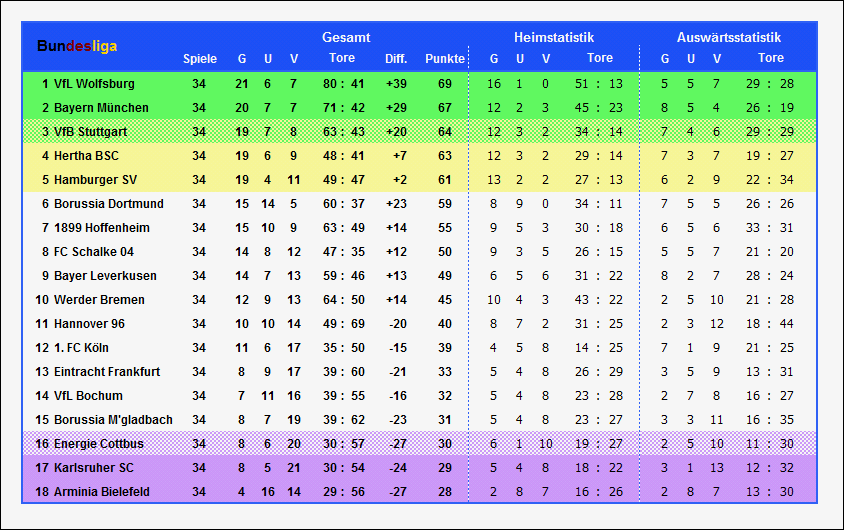Select Bayern München team name
The width and height of the screenshot is (844, 530).
coord(101,108)
